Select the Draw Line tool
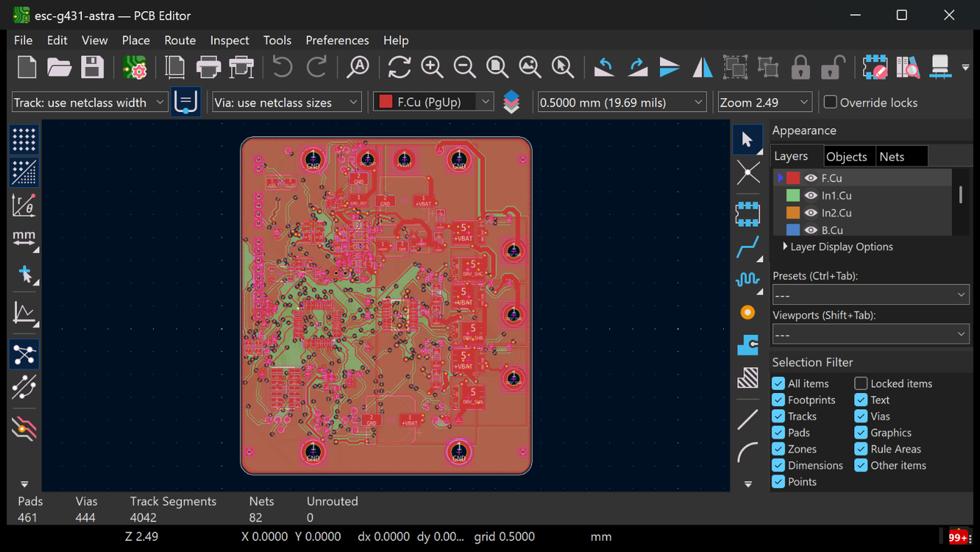 [748, 420]
